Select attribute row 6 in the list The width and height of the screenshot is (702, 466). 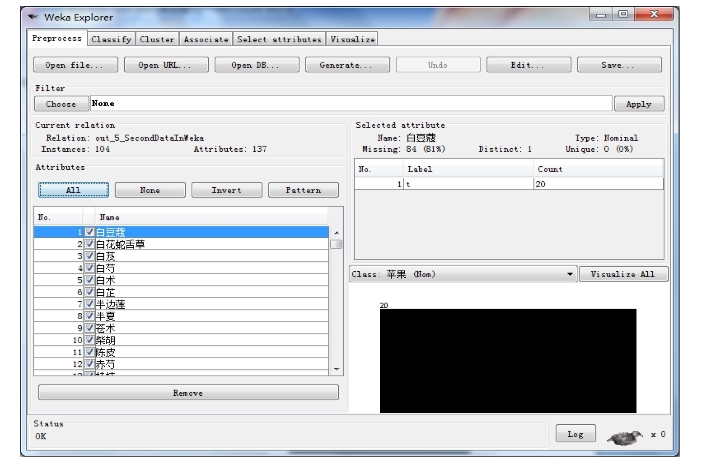181,292
